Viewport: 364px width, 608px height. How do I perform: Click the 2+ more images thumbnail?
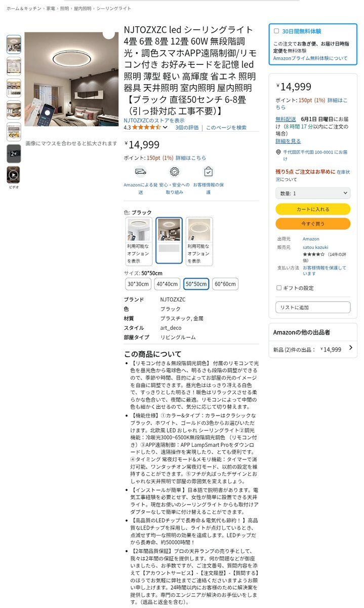14,154
